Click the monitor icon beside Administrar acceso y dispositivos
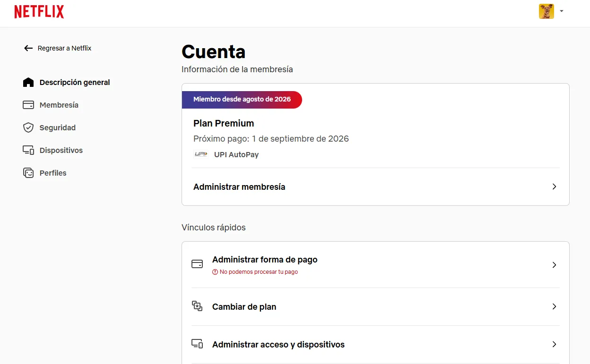Viewport: 590px width, 364px height. click(x=197, y=344)
